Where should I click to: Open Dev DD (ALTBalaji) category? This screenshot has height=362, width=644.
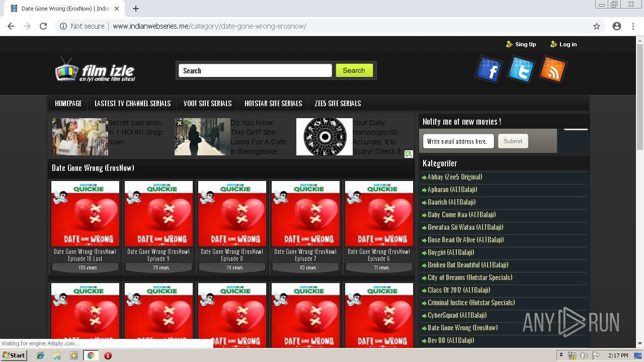451,340
